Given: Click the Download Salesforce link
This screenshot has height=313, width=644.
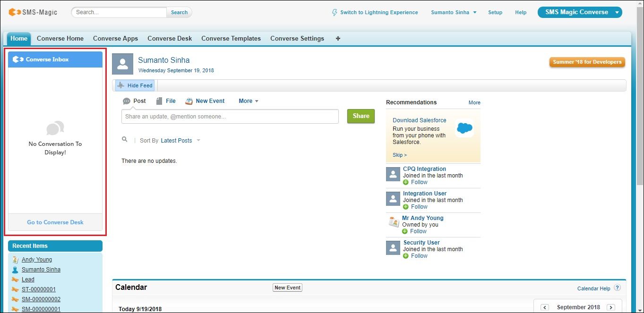Looking at the screenshot, I should 420,120.
